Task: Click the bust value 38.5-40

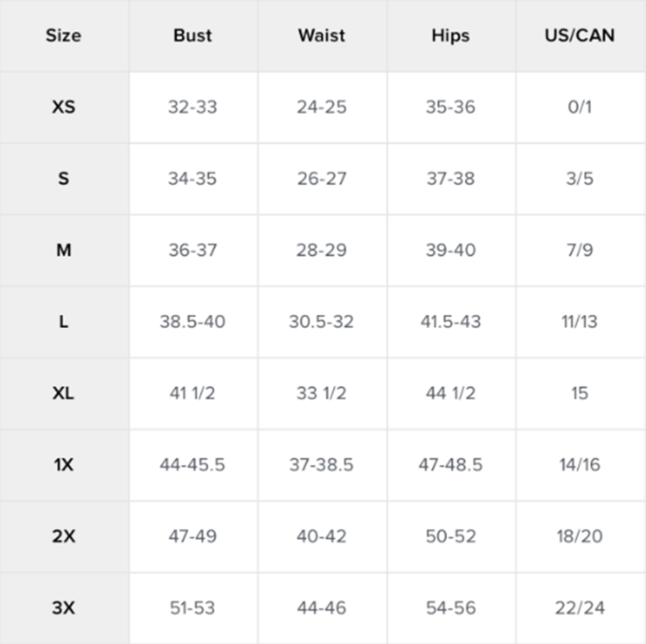Action: [192, 322]
